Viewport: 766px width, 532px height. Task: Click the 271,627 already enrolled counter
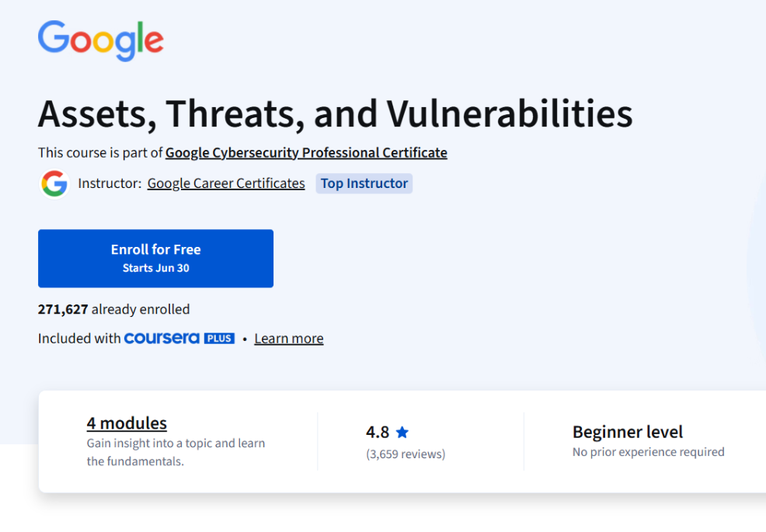113,308
